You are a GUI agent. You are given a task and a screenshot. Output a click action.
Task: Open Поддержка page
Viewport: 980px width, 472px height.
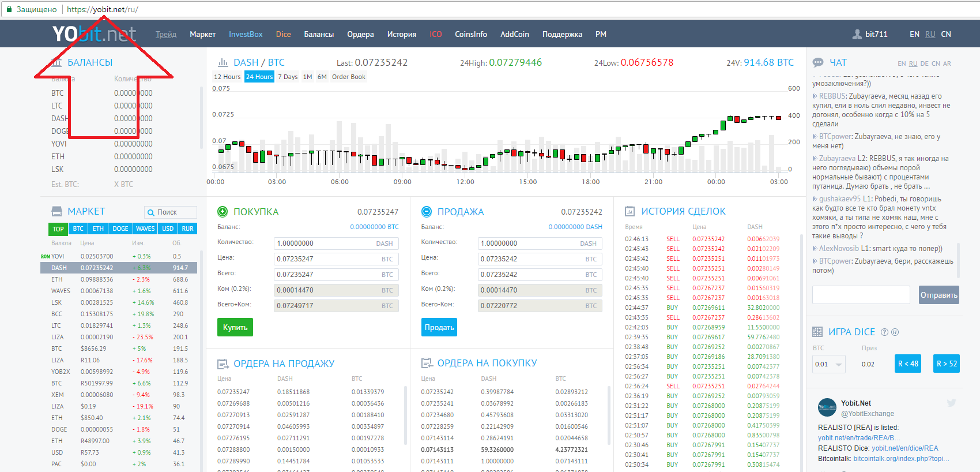pyautogui.click(x=562, y=34)
